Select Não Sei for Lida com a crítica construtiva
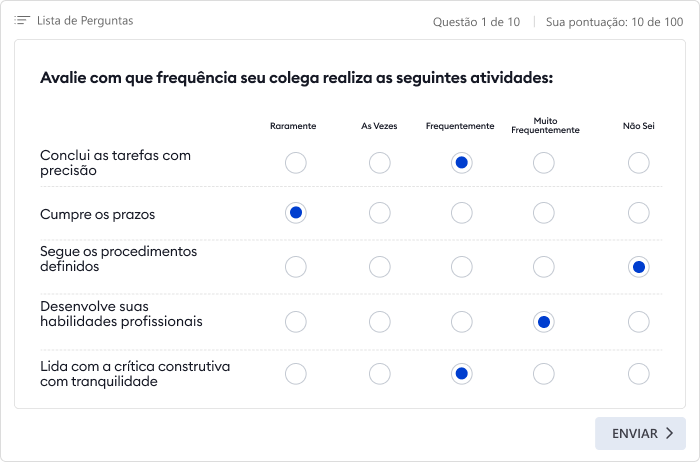 [x=639, y=374]
